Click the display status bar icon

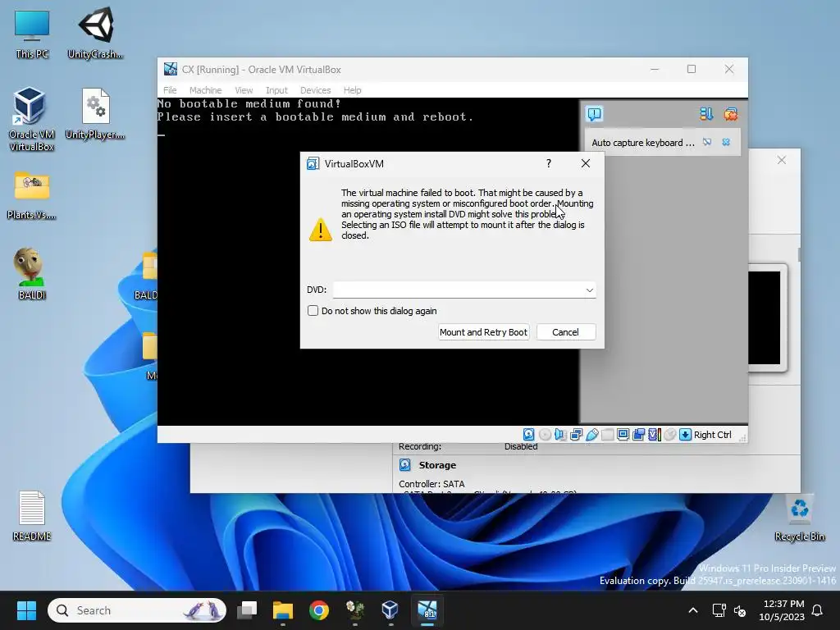[623, 435]
